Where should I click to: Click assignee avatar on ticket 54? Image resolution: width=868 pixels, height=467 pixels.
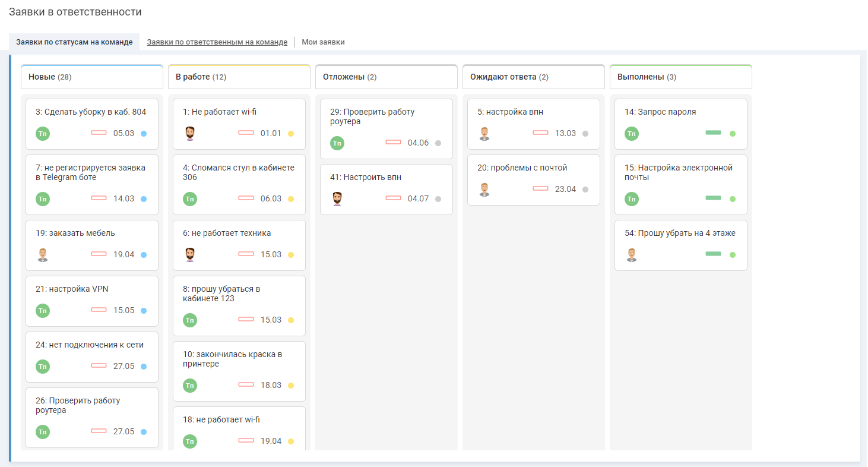(x=632, y=255)
